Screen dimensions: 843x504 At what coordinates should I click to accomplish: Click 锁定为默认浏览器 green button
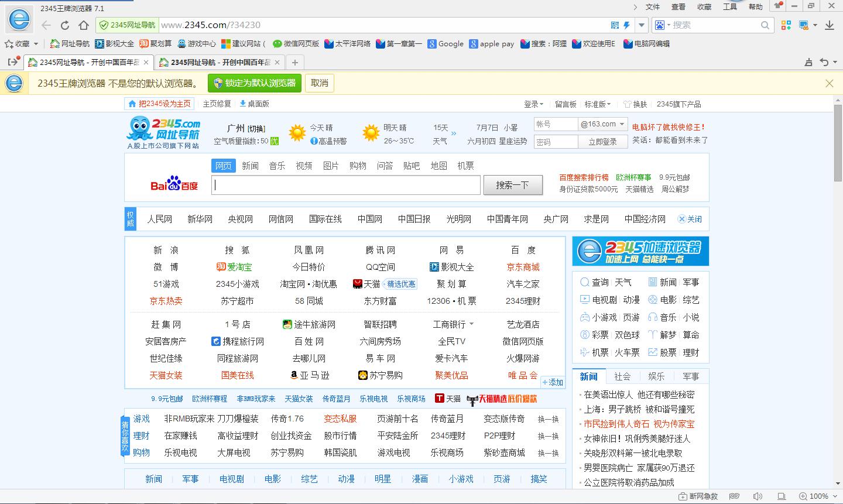coord(255,83)
